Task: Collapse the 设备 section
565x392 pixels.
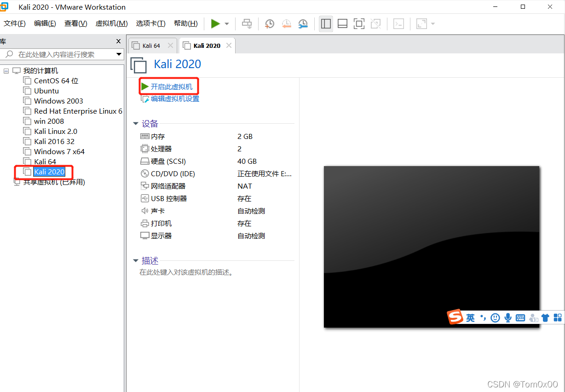Action: [x=136, y=123]
